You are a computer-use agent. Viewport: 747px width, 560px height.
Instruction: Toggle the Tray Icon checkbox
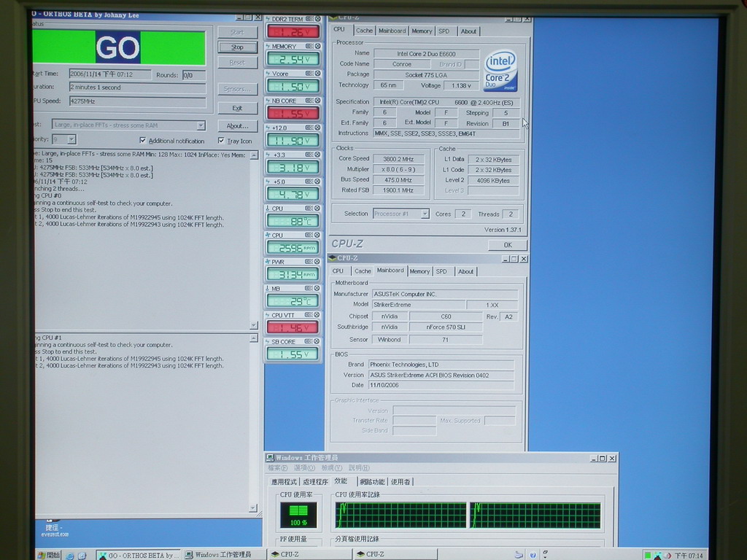click(x=221, y=141)
